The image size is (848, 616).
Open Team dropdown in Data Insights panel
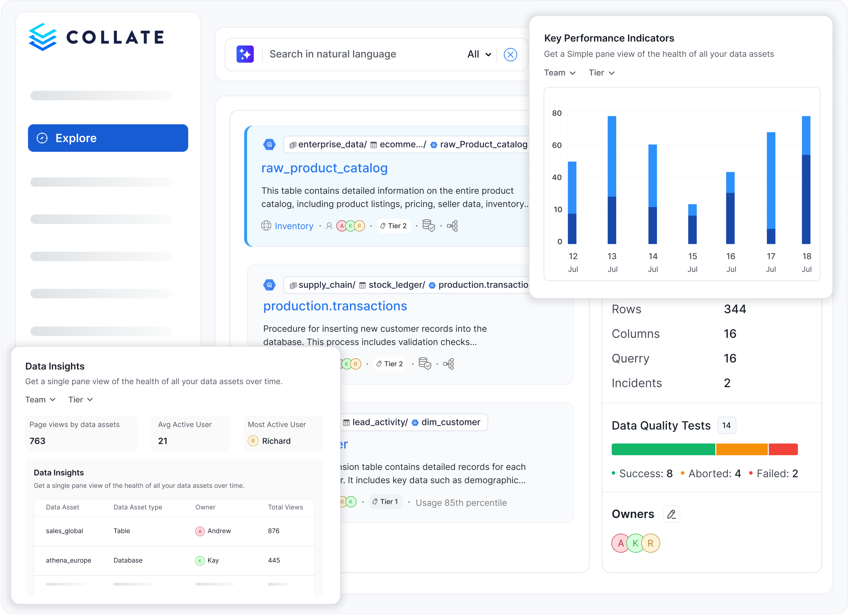[x=40, y=400]
